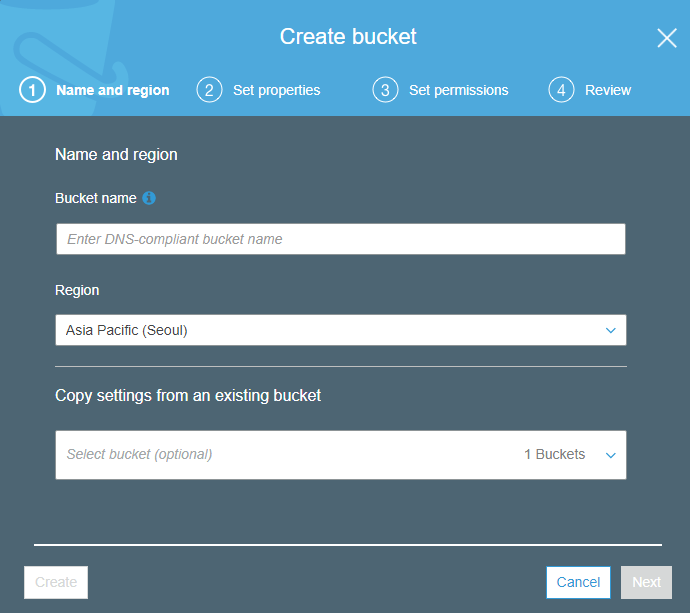Click the Create button

coord(56,582)
